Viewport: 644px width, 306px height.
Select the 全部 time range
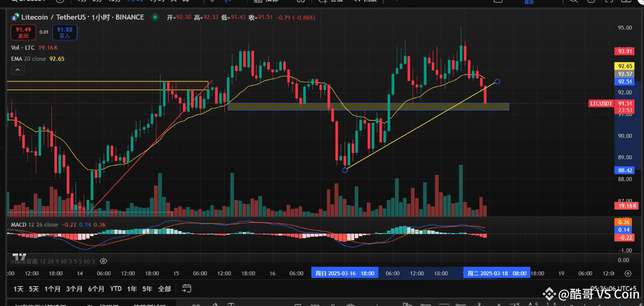pos(165,289)
